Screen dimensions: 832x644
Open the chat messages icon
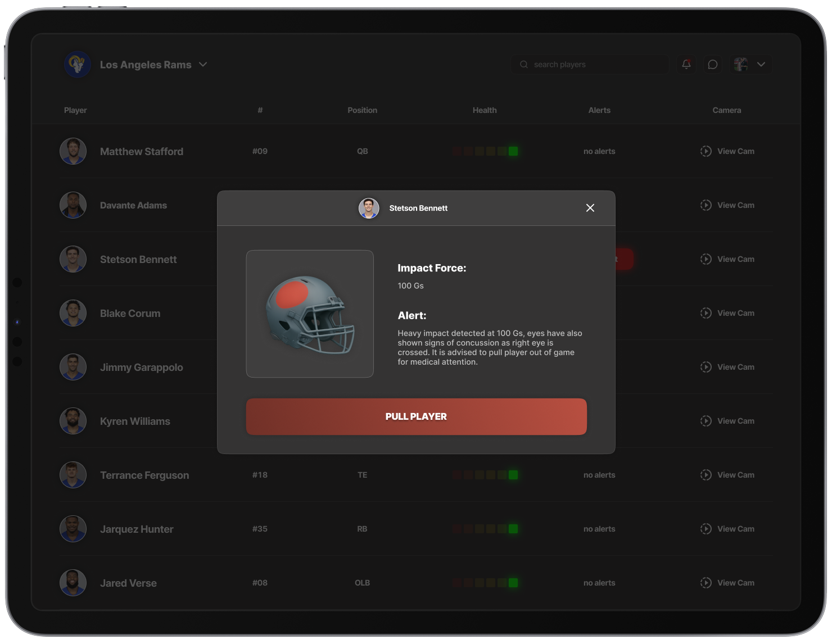[712, 65]
